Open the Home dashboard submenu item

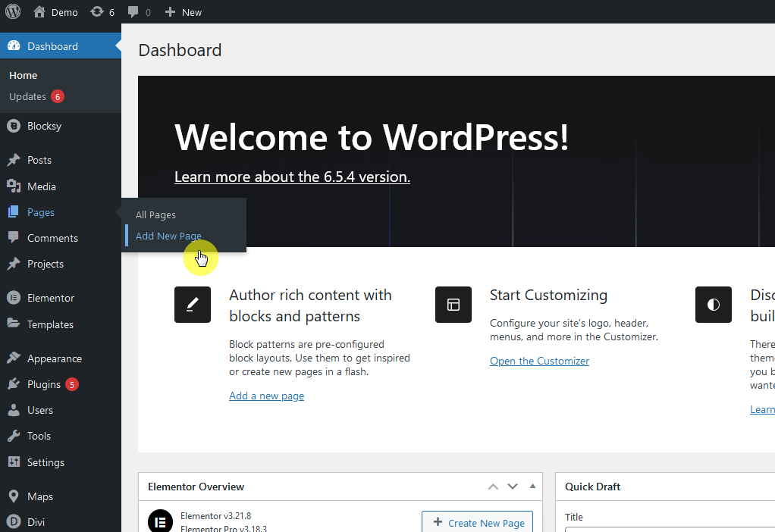(24, 75)
